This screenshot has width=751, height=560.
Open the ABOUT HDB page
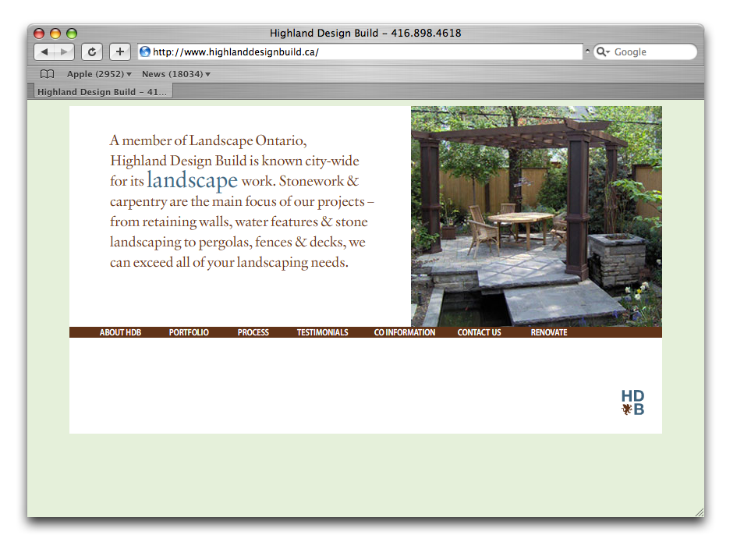pos(120,332)
